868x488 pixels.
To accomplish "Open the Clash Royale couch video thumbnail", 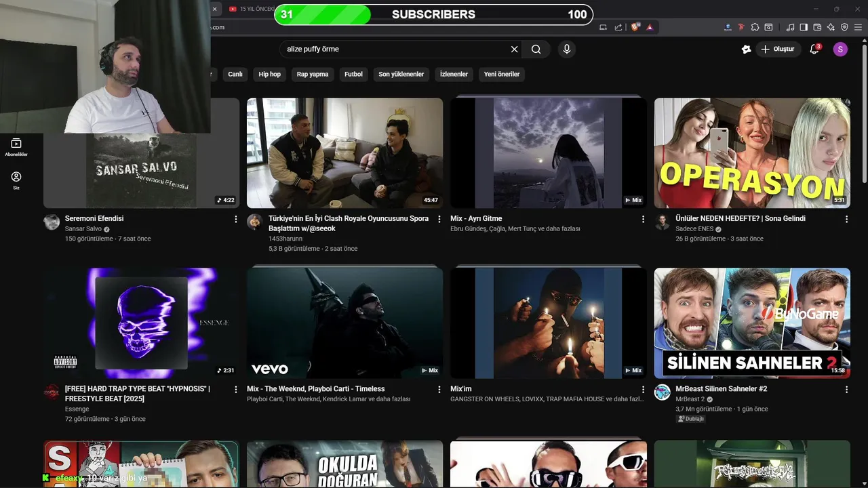I will (344, 153).
